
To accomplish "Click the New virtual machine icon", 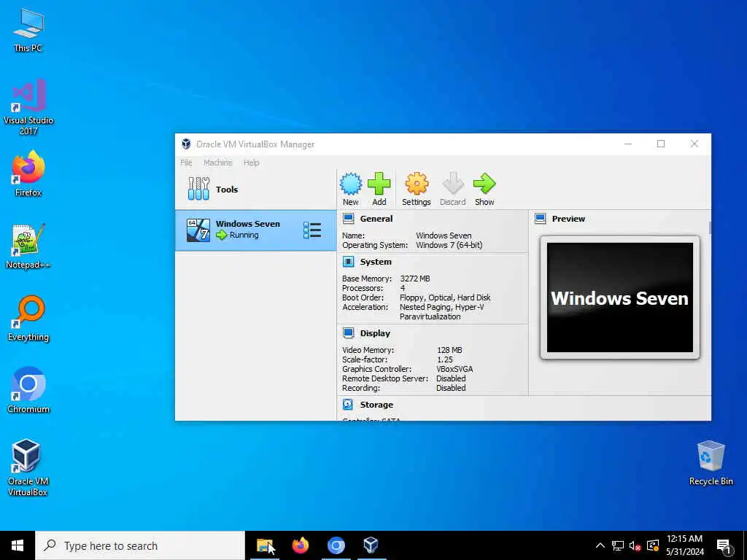I will point(351,184).
